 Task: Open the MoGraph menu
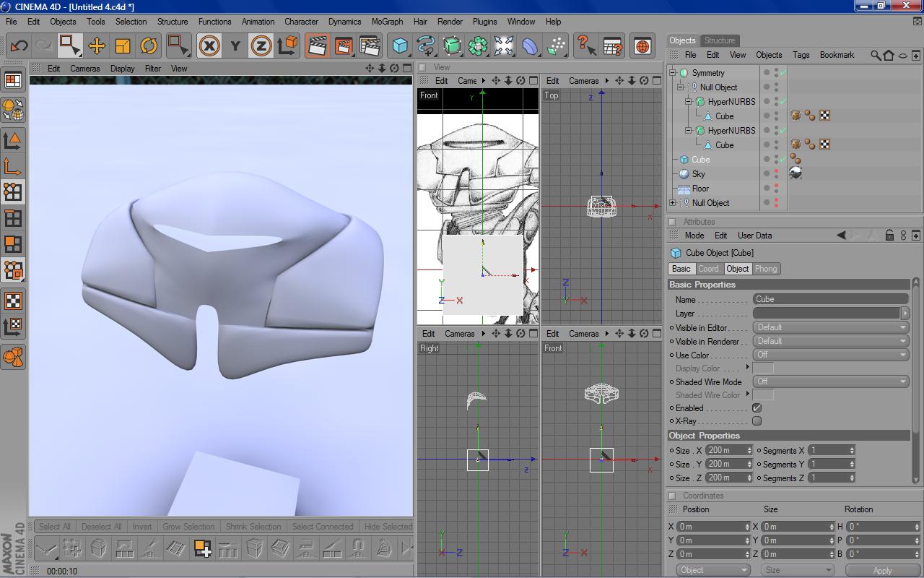387,22
